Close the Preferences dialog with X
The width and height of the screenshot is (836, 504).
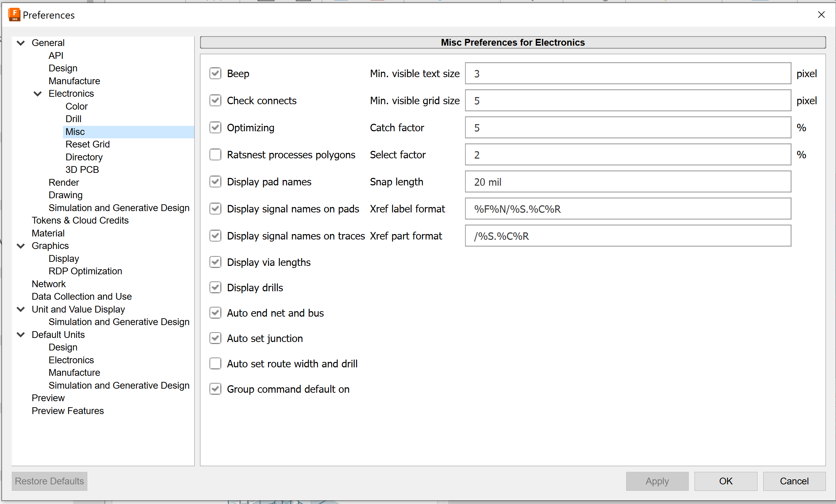(x=821, y=15)
